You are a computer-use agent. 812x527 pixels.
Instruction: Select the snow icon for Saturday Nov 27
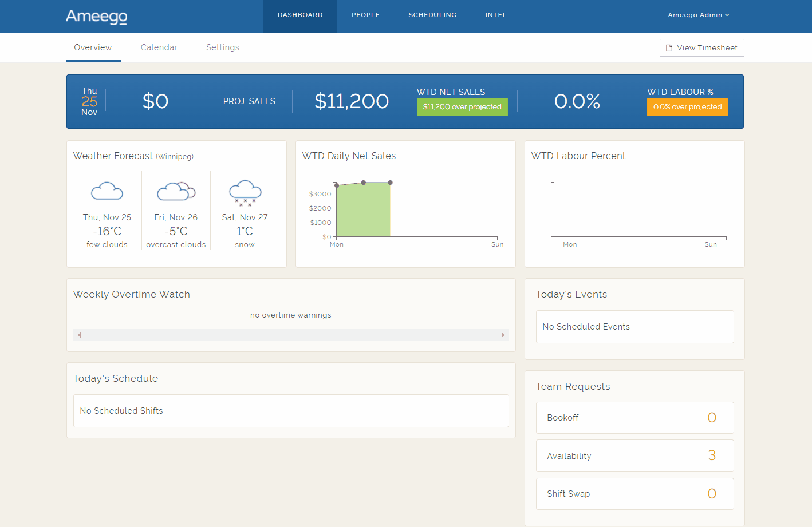tap(245, 193)
